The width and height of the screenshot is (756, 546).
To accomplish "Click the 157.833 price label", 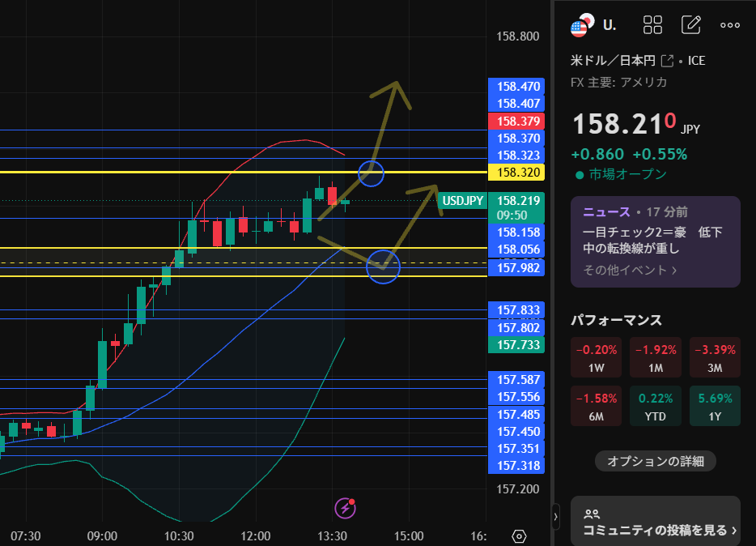I will tap(516, 309).
